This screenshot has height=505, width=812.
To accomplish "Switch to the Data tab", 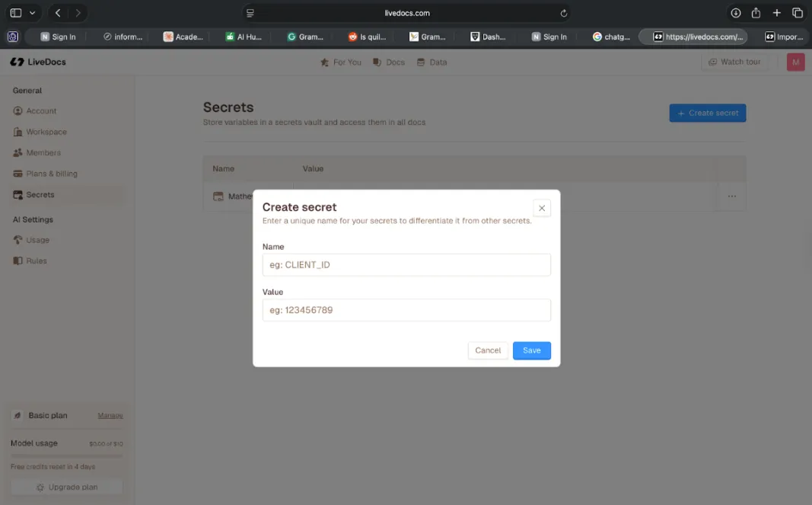I will pyautogui.click(x=431, y=62).
